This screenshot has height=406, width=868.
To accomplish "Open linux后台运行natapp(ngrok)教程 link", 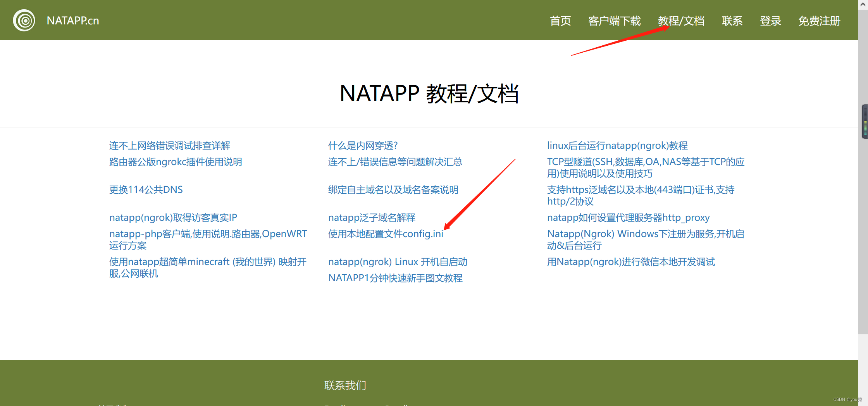I will [618, 146].
